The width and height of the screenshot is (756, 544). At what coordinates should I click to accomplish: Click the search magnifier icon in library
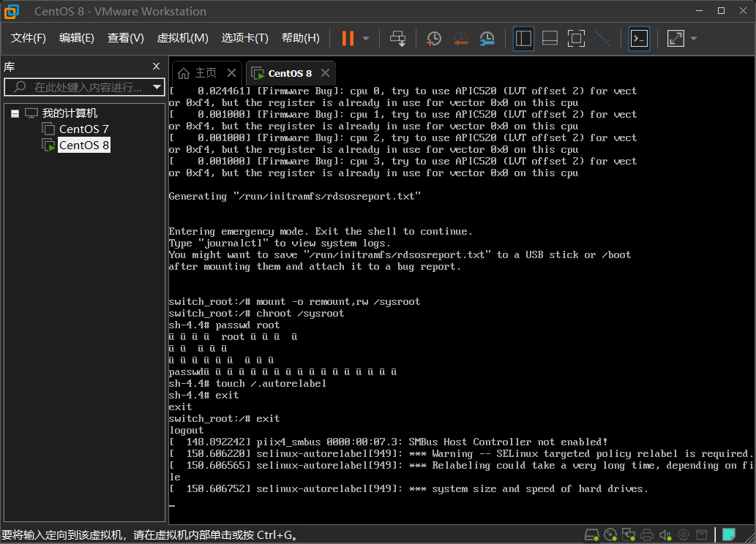20,87
